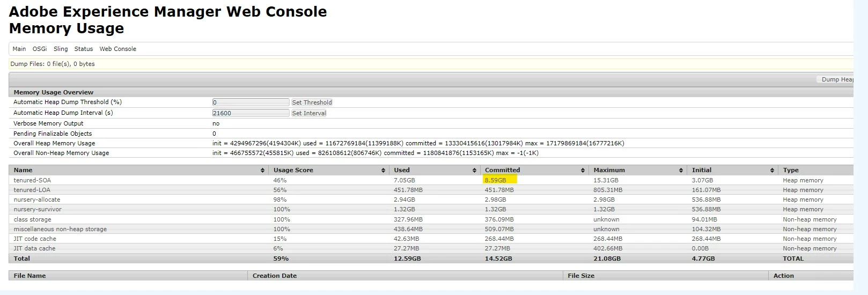The image size is (868, 295).
Task: Focus the heap dump interval input field
Action: (x=251, y=113)
